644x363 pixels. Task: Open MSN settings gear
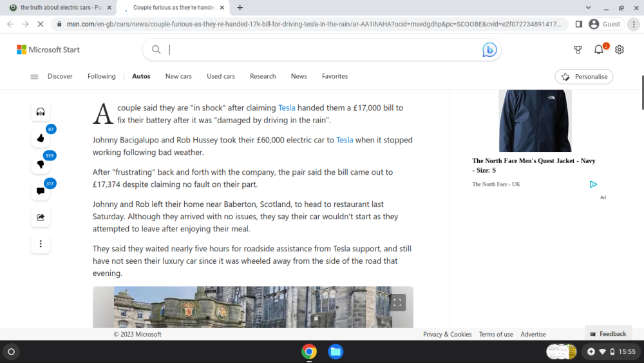(x=620, y=50)
